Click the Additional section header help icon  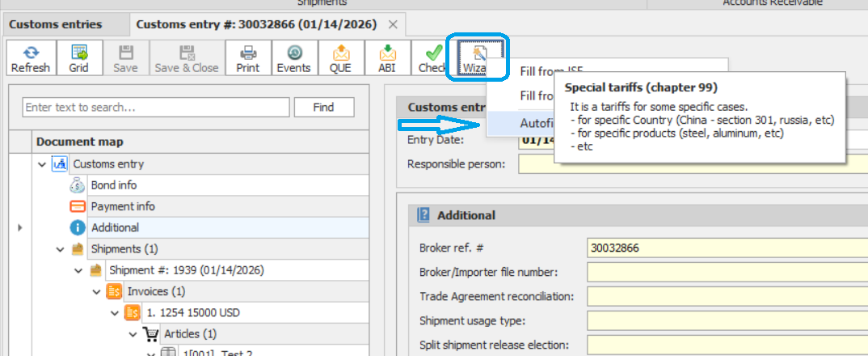(x=423, y=215)
